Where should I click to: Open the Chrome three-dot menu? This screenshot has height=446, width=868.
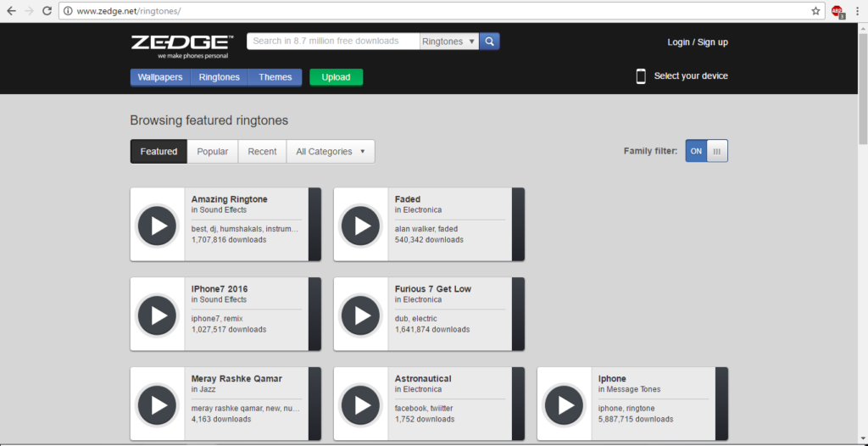pyautogui.click(x=857, y=11)
